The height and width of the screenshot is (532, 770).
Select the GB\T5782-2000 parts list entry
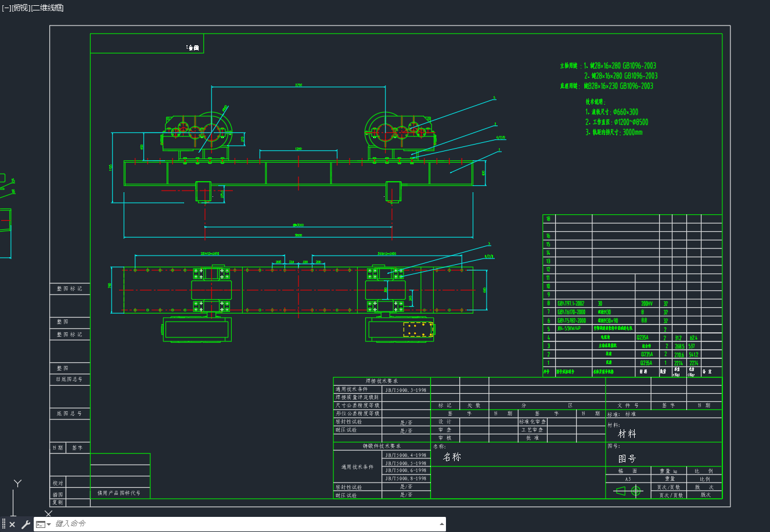coord(571,321)
